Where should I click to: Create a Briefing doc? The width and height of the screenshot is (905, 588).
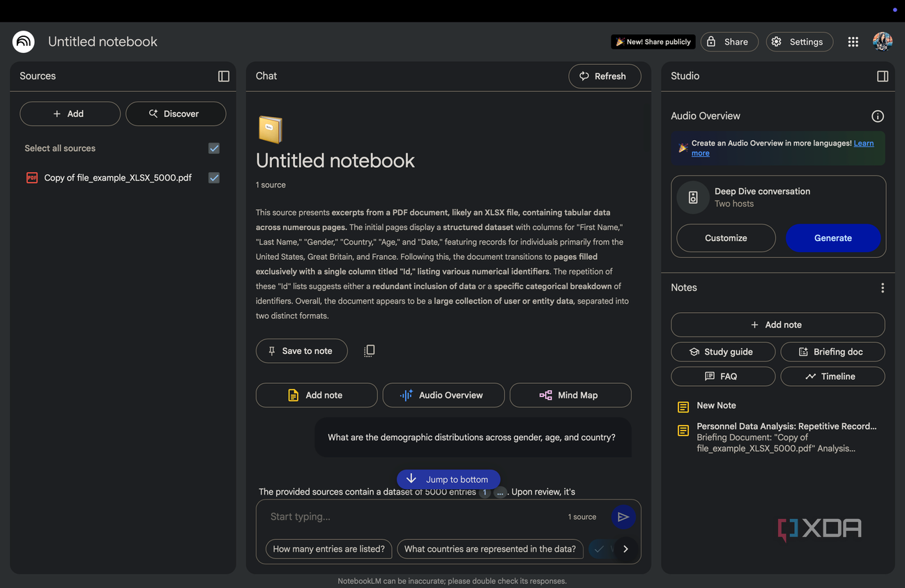[832, 352]
